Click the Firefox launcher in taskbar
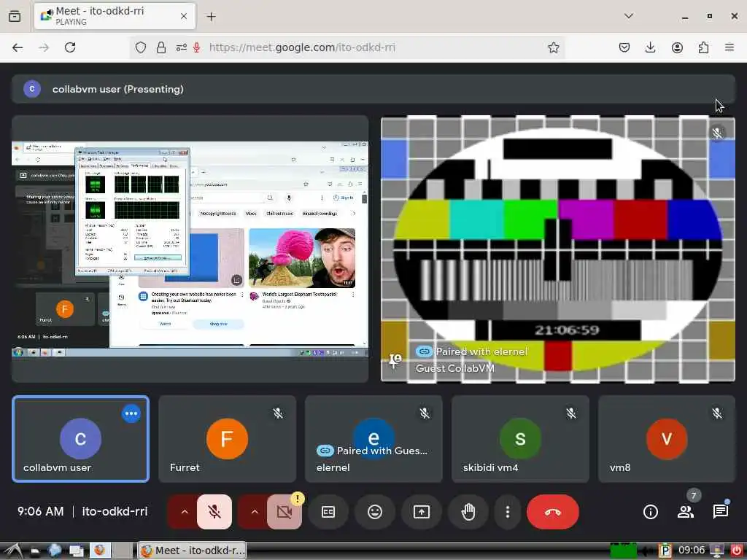Image resolution: width=747 pixels, height=560 pixels. [99, 551]
